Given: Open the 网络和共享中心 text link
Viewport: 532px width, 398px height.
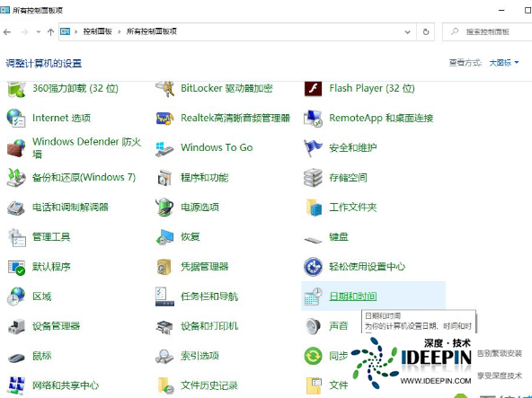Looking at the screenshot, I should pyautogui.click(x=66, y=385).
